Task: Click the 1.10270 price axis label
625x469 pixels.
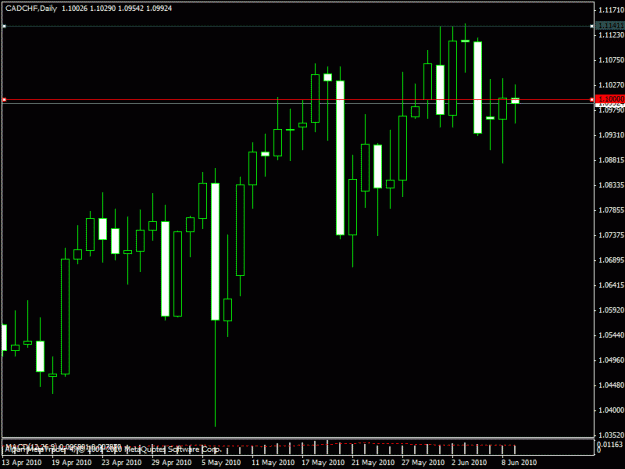Action: [x=611, y=85]
